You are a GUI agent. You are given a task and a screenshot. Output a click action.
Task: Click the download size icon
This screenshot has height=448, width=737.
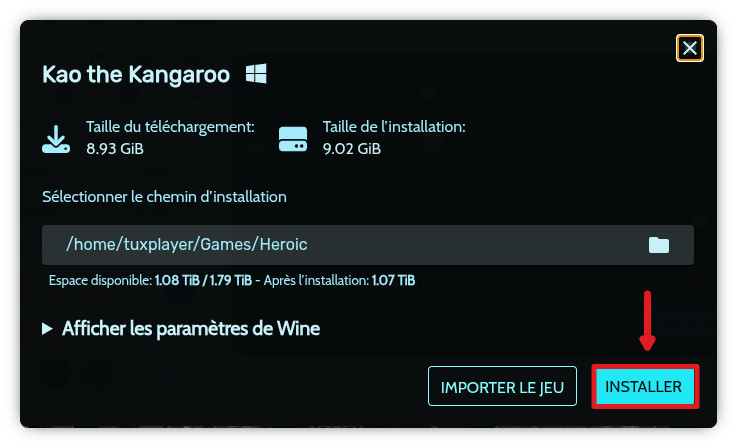point(56,138)
